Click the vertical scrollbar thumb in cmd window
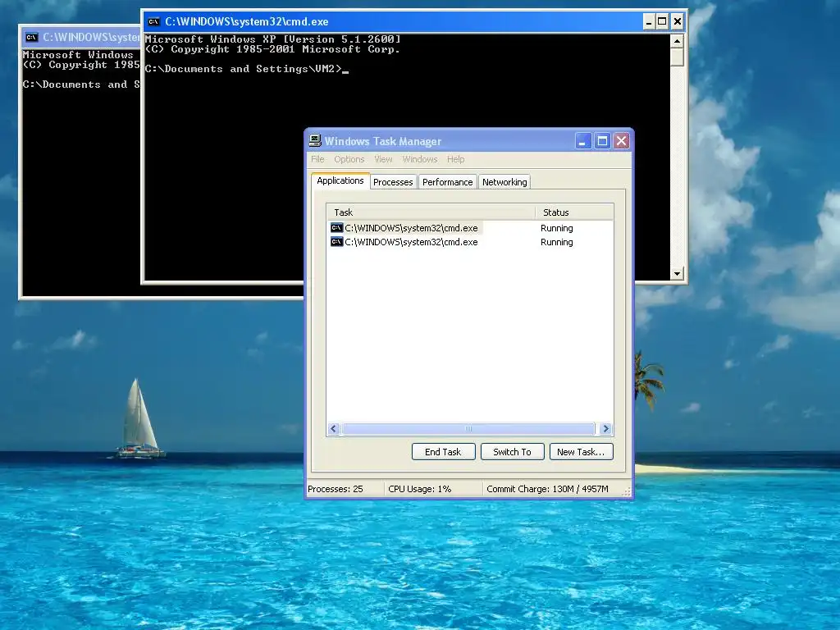The height and width of the screenshot is (630, 840). 677,57
